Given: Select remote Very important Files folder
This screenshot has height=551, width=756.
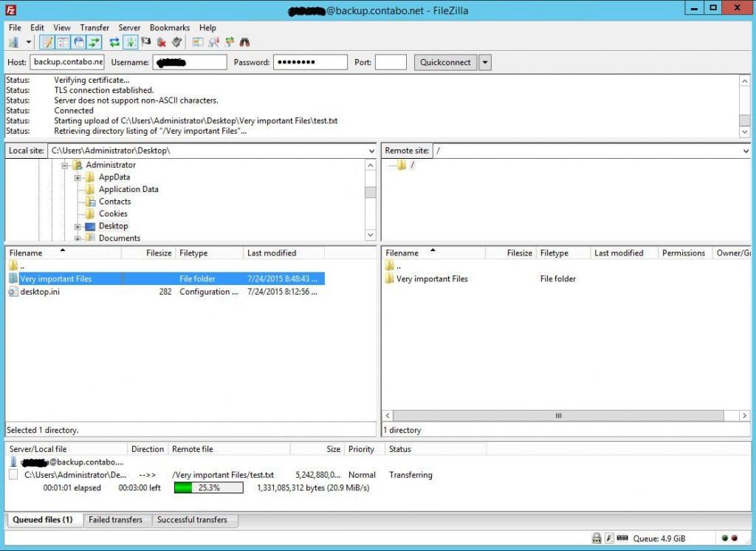Looking at the screenshot, I should 432,278.
